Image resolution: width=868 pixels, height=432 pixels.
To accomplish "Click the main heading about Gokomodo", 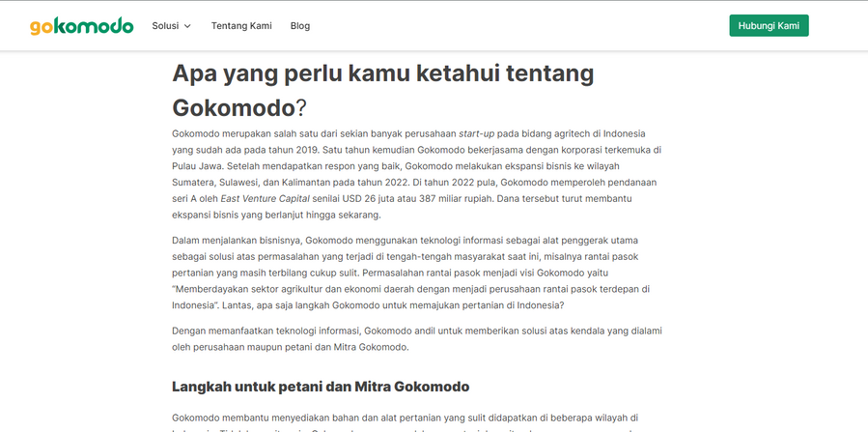I will pyautogui.click(x=382, y=74).
